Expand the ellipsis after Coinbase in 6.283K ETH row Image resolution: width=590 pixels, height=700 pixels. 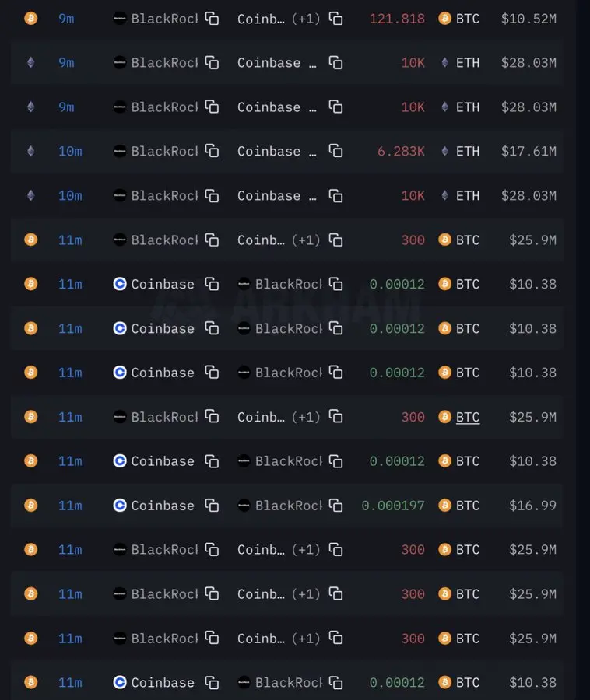(313, 152)
